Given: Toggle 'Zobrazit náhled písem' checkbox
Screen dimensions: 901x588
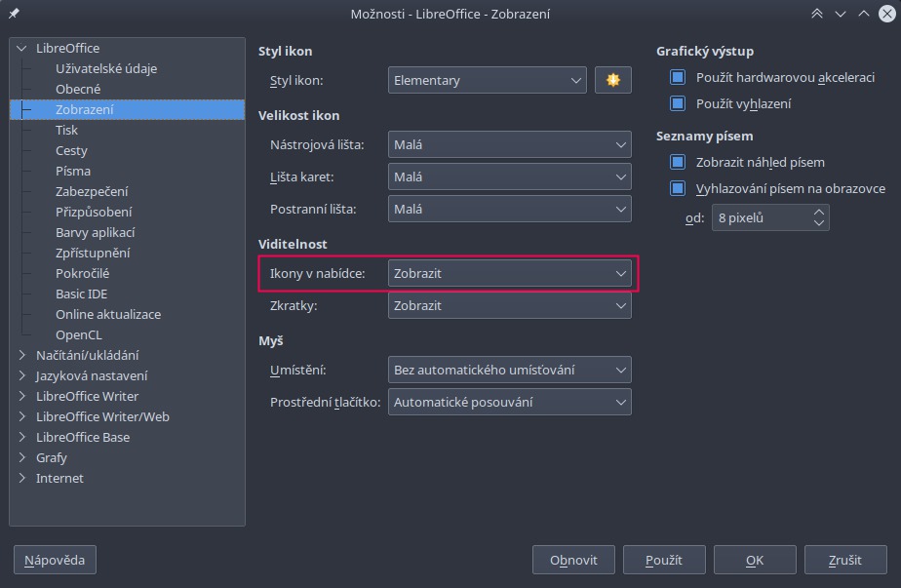Looking at the screenshot, I should click(x=678, y=162).
